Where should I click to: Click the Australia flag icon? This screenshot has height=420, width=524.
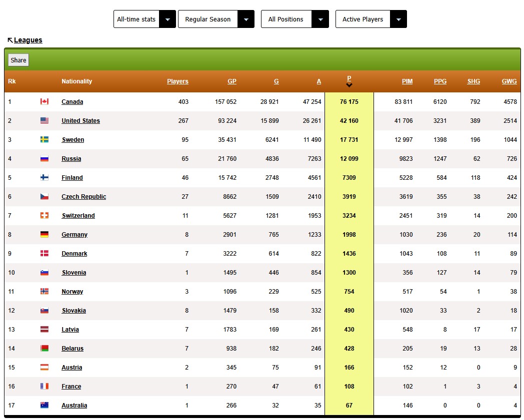click(44, 406)
